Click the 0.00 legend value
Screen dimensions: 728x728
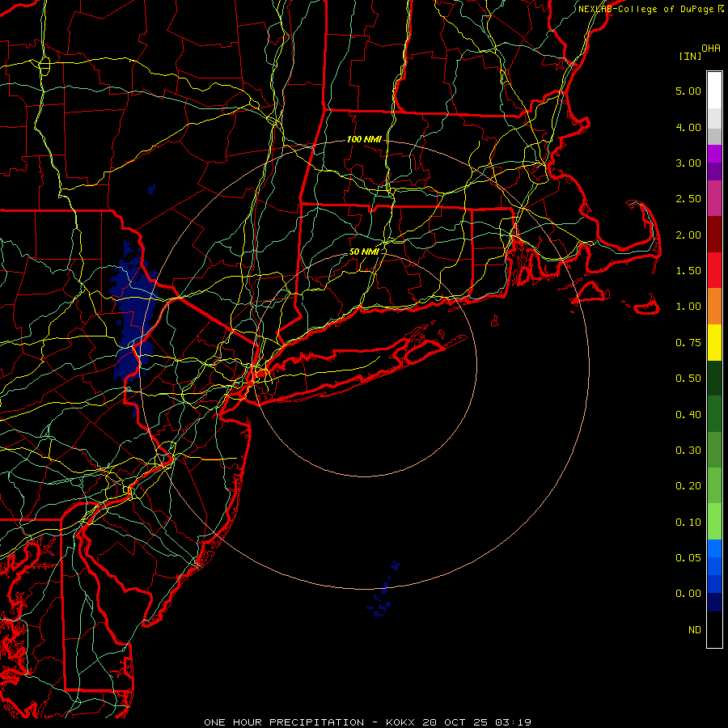click(x=688, y=594)
